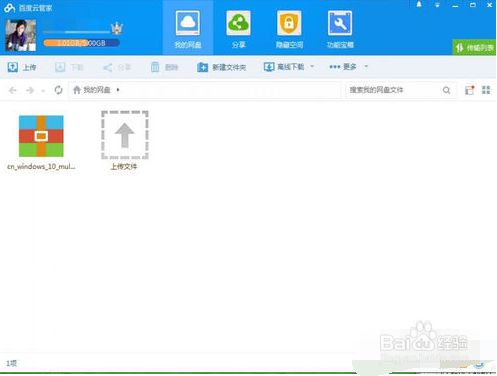
Task: Switch to the 分享 (Share) tab
Action: [238, 29]
